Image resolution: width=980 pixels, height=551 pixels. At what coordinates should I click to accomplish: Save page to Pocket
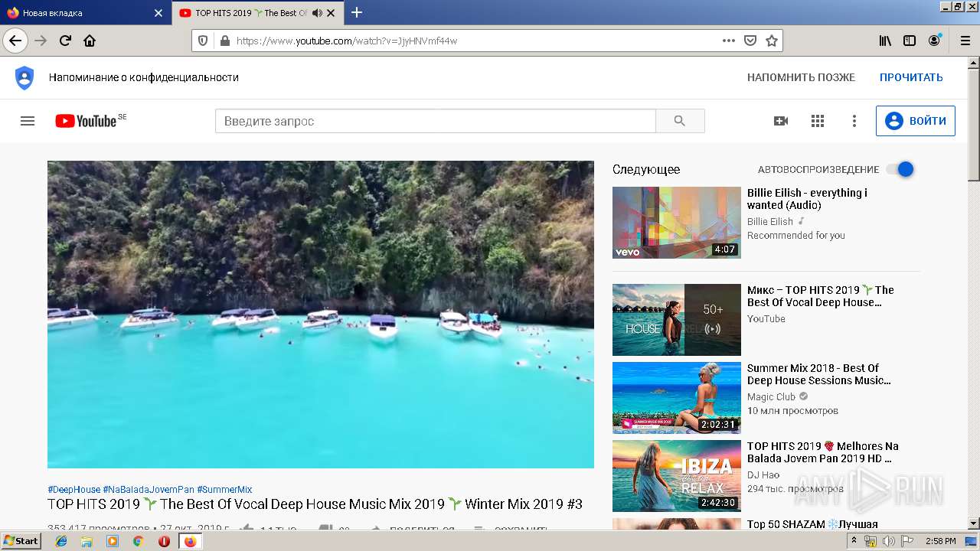(750, 41)
